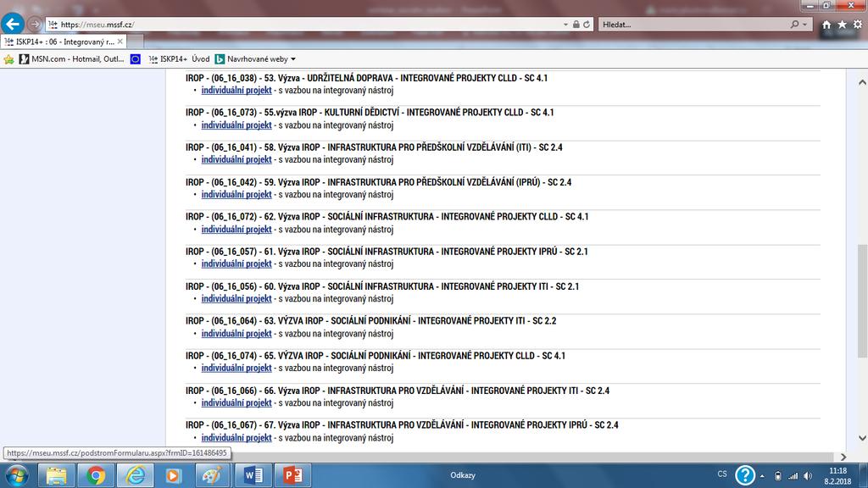Open individuální projekt under 60. Výzva ITI

(236, 298)
